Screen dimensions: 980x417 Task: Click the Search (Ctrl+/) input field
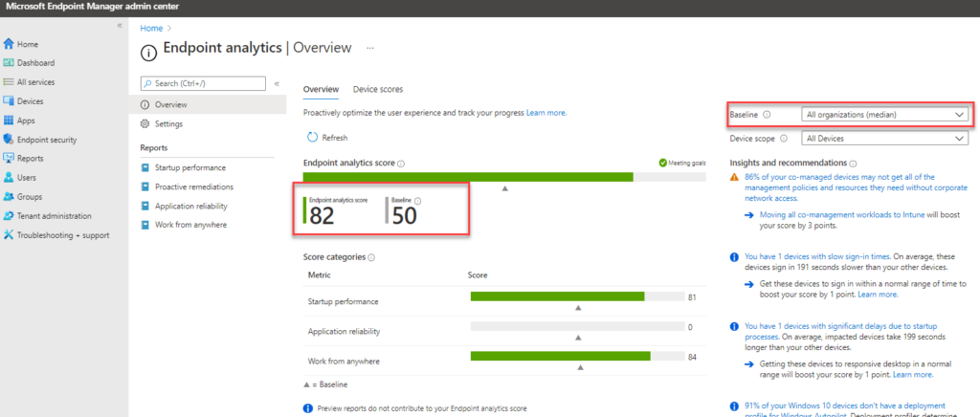pyautogui.click(x=204, y=83)
